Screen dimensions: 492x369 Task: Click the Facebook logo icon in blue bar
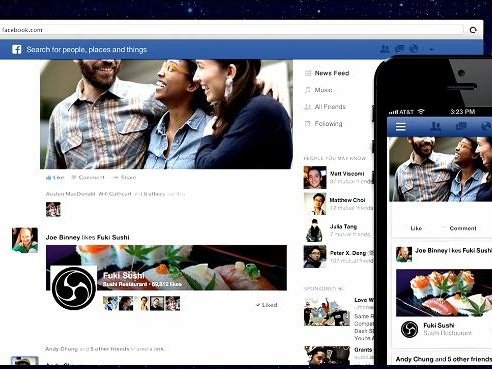[17, 50]
